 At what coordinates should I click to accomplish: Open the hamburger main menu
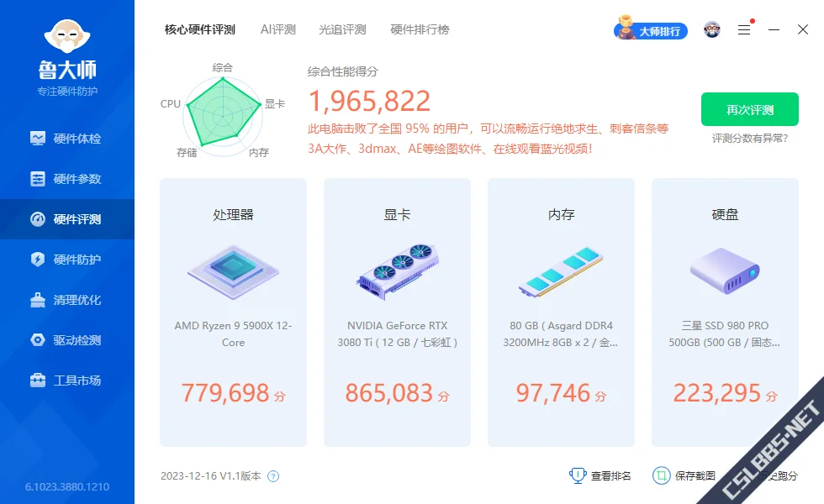click(x=744, y=29)
